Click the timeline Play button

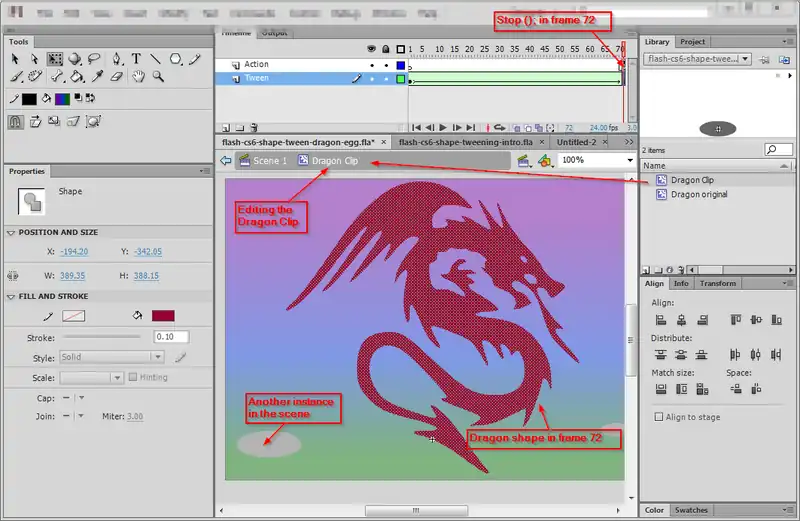[443, 128]
